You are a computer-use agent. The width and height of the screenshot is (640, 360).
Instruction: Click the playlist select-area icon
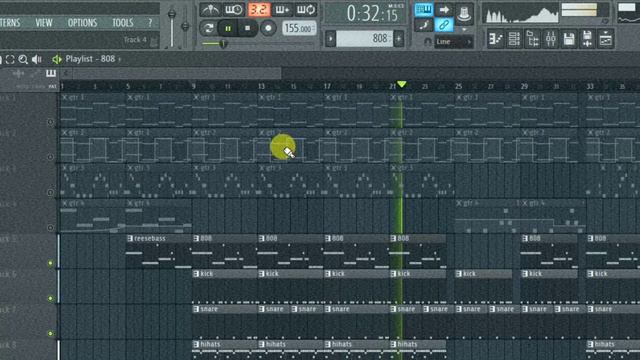click(x=10, y=59)
